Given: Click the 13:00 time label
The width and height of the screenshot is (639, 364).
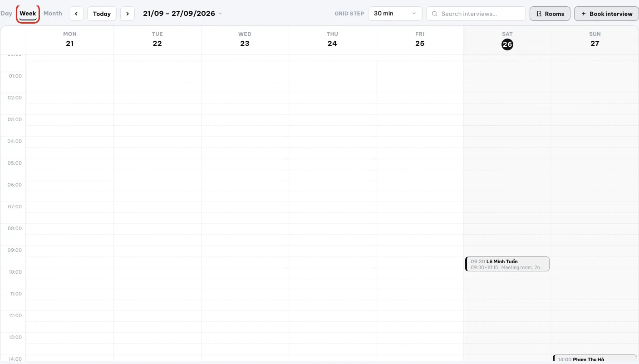Looking at the screenshot, I should (x=15, y=337).
